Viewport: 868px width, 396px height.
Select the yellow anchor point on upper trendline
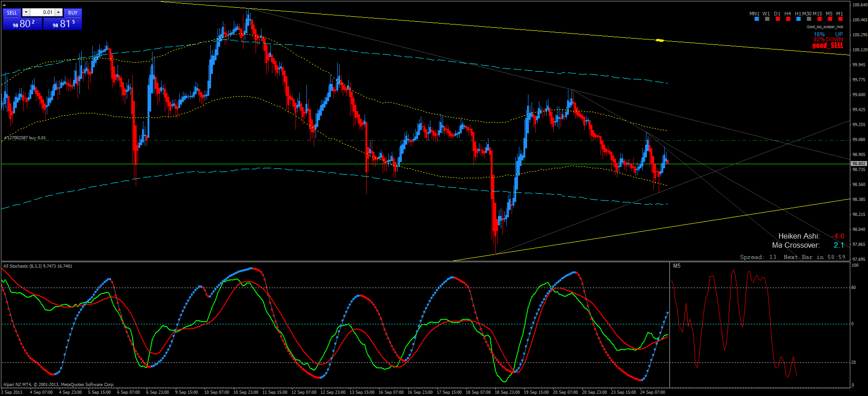[660, 40]
